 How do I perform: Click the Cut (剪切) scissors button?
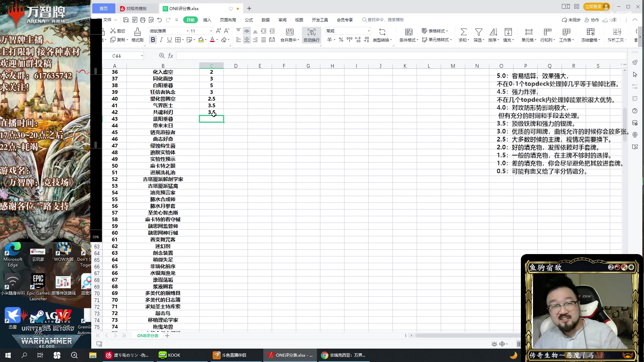[x=118, y=31]
